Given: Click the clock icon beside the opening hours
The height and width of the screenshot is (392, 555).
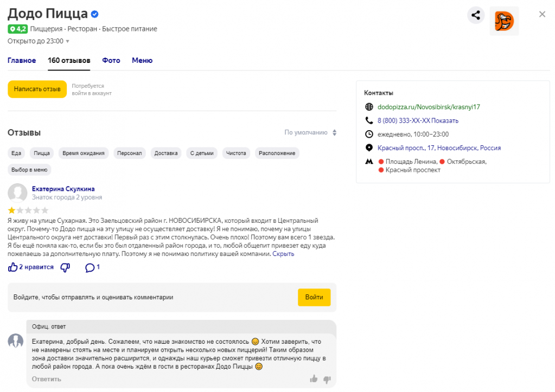Looking at the screenshot, I should point(369,134).
